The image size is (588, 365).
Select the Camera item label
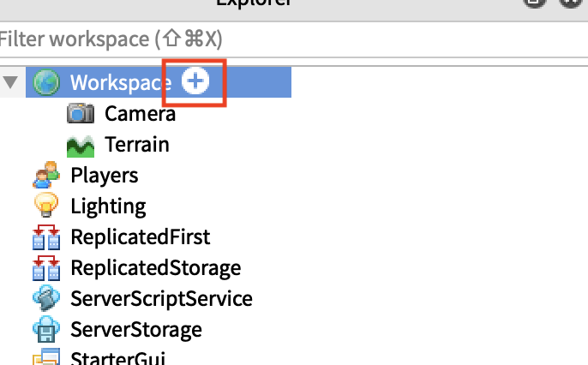point(140,114)
